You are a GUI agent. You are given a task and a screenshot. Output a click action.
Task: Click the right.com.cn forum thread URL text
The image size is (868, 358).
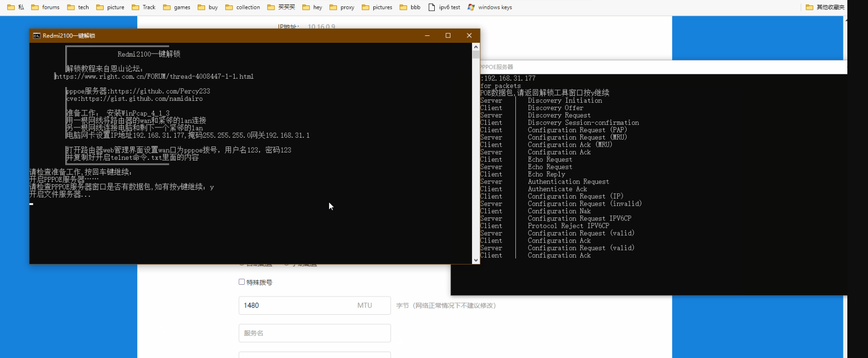point(154,76)
